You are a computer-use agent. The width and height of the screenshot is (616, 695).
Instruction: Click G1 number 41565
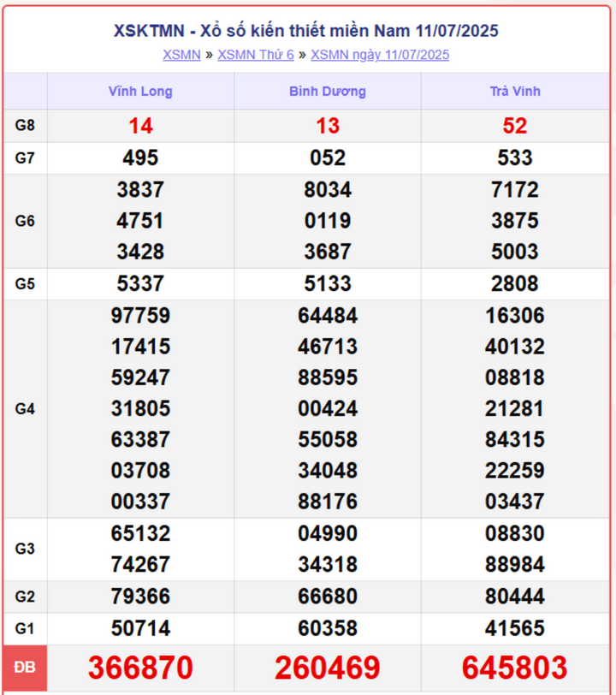tap(514, 628)
